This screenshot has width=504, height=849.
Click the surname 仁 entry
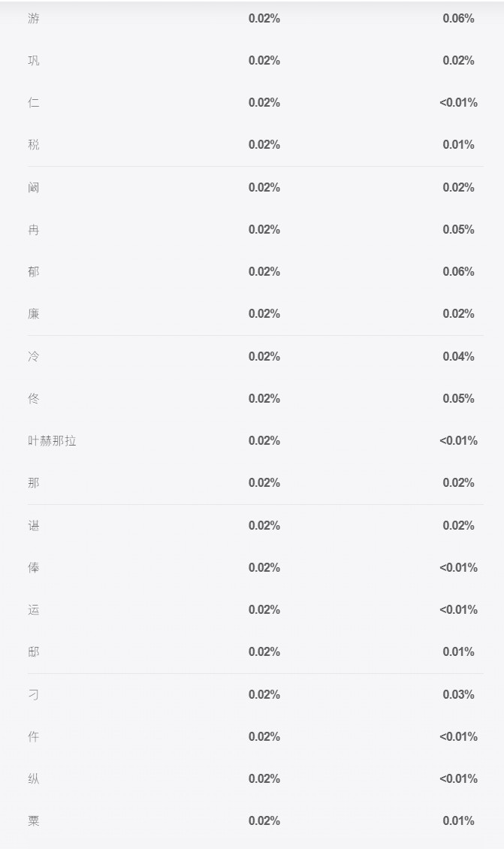pos(34,103)
